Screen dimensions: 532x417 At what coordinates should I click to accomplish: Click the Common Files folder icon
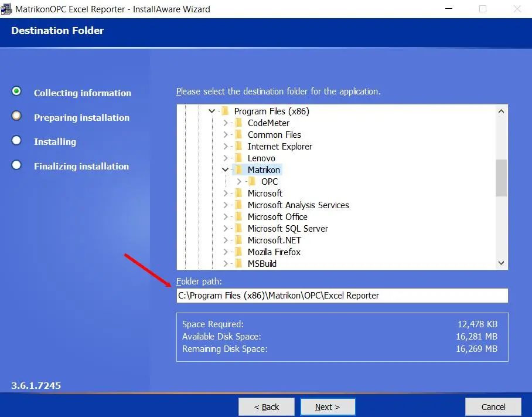tap(238, 134)
